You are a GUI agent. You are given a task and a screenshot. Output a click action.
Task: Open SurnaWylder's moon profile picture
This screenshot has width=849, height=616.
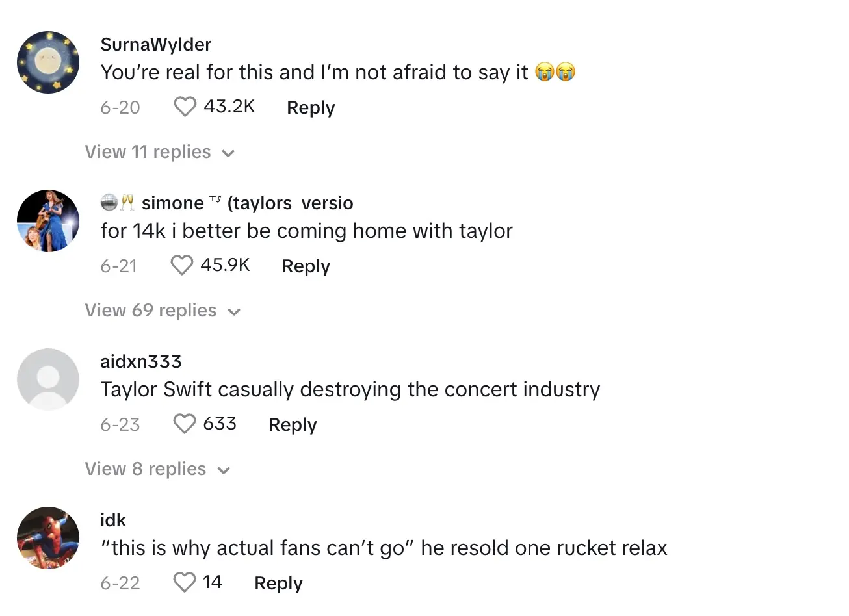[48, 62]
